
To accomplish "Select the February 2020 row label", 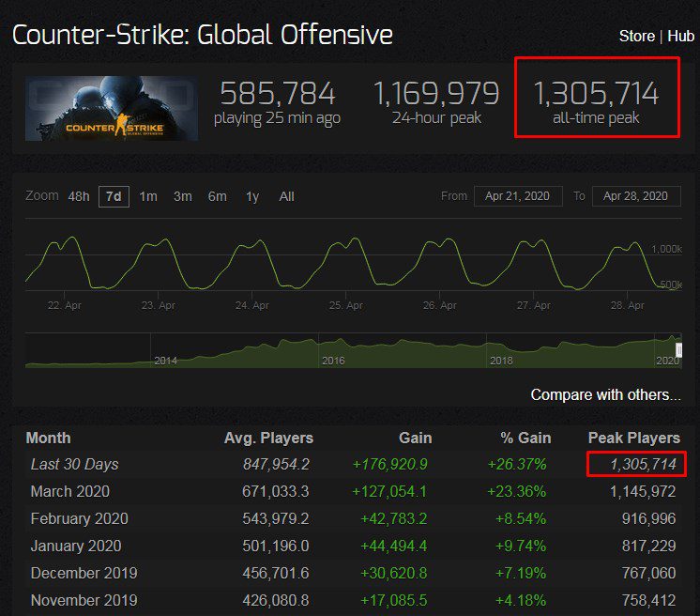I will pyautogui.click(x=80, y=518).
